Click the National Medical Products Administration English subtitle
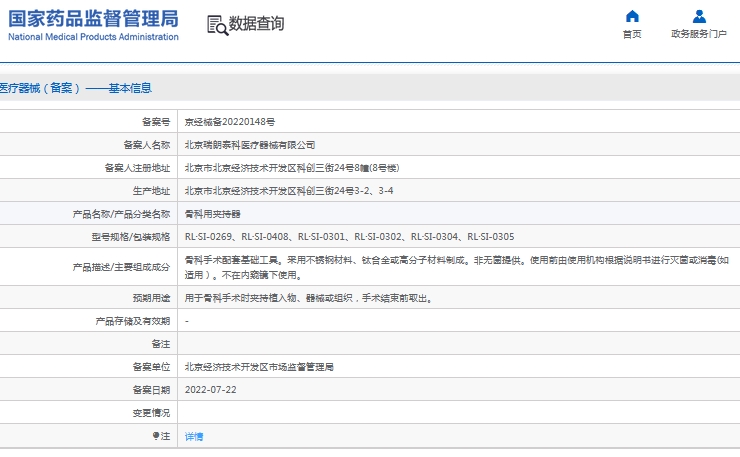 (x=93, y=37)
